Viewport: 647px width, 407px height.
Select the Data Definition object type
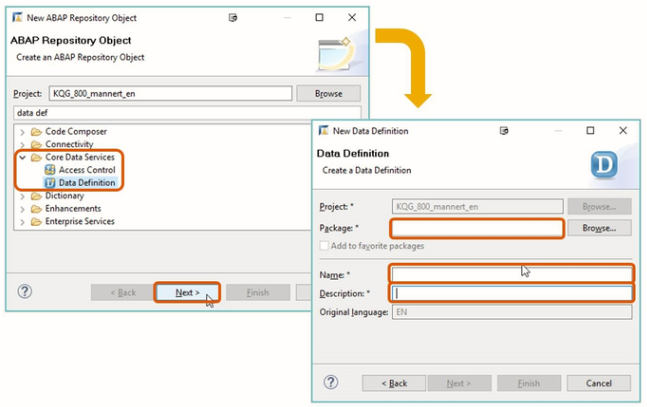click(86, 183)
